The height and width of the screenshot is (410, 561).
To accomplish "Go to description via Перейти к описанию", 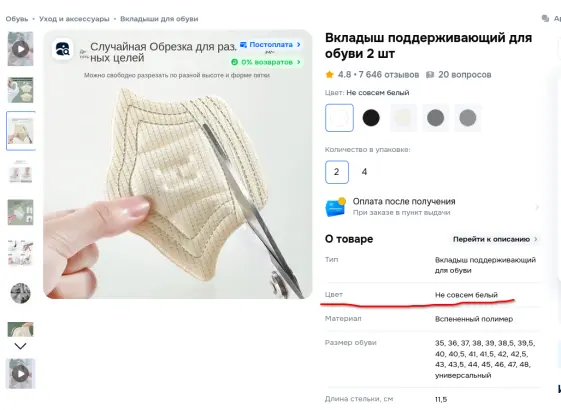I will [495, 239].
